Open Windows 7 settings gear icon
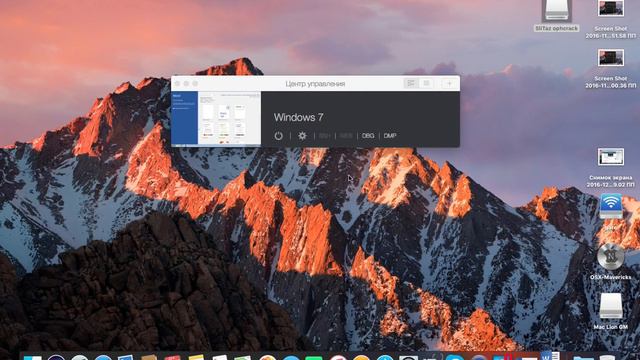This screenshot has width=640, height=360. click(302, 136)
